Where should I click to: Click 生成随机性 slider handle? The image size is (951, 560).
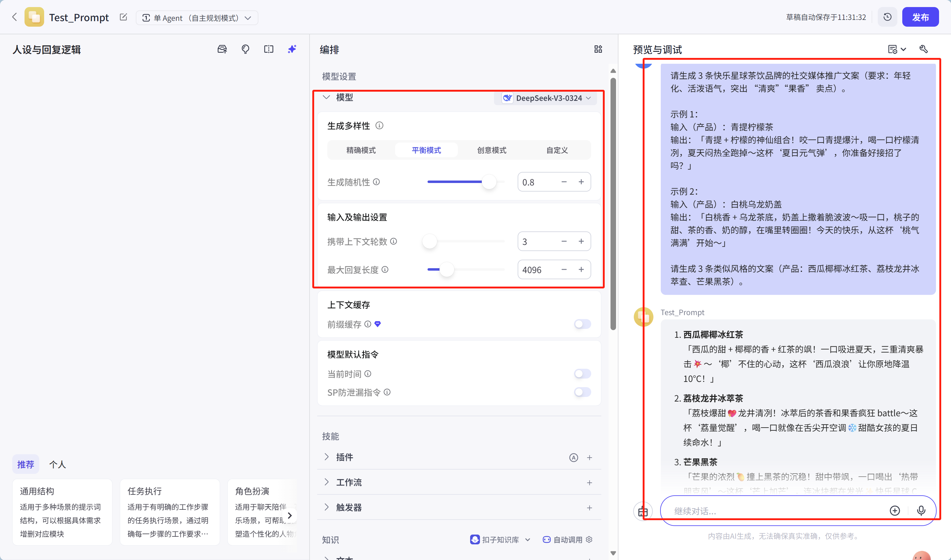489,182
